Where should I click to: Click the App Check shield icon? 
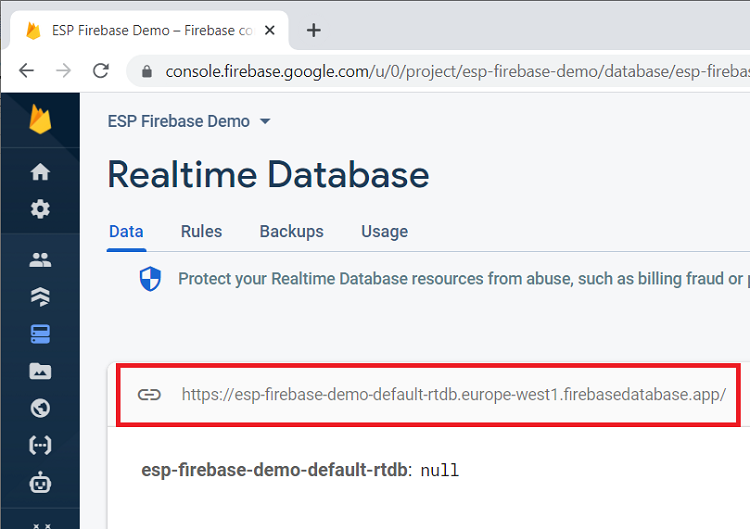coord(150,279)
